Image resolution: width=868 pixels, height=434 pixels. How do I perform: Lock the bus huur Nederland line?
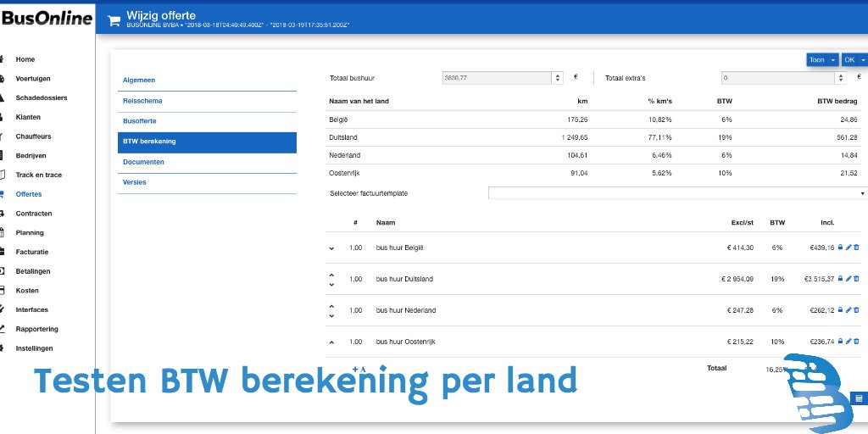840,310
